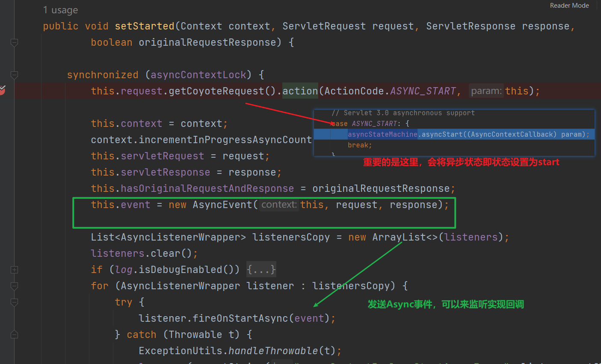Click the ASYNC_START constant
The height and width of the screenshot is (364, 601).
coord(423,91)
